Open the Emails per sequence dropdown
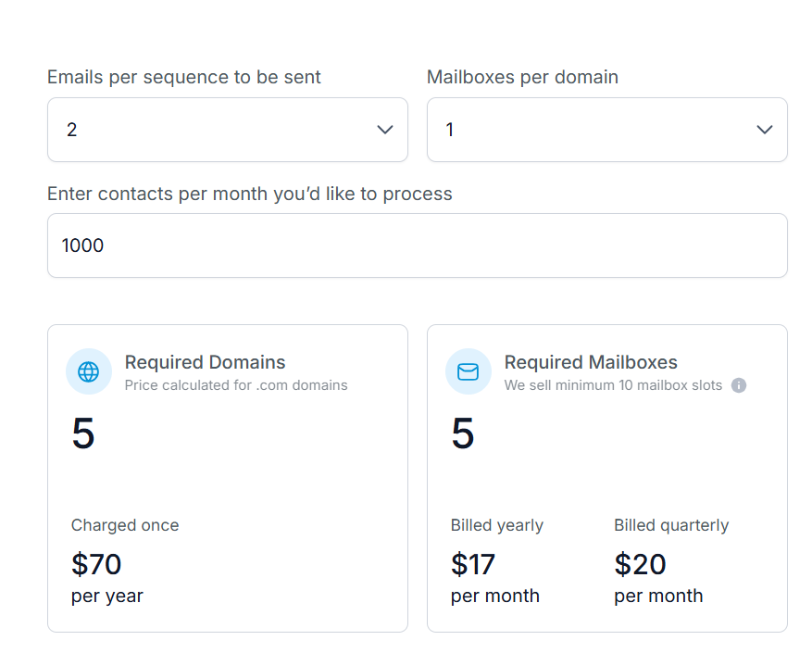 pos(228,130)
